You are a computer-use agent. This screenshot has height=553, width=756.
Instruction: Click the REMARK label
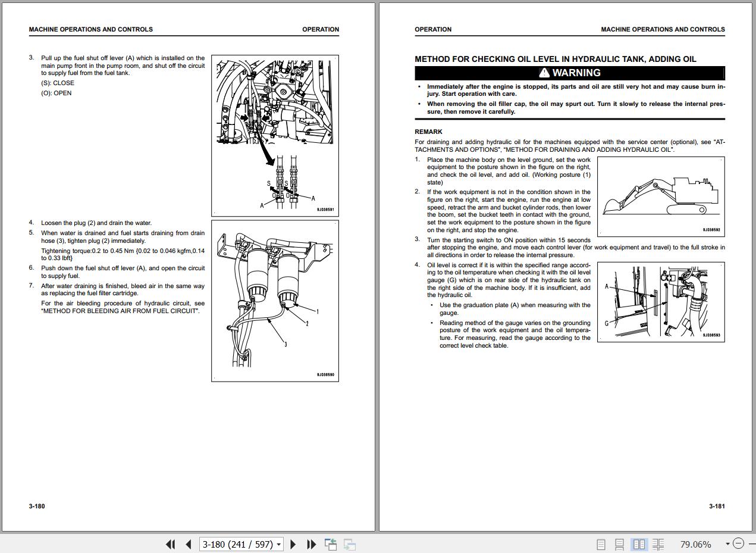pyautogui.click(x=428, y=132)
